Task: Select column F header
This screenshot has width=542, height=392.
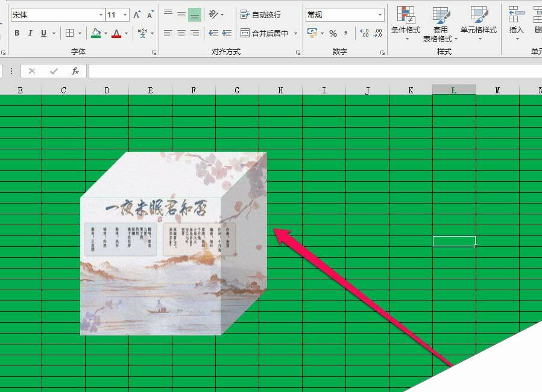Action: point(194,90)
